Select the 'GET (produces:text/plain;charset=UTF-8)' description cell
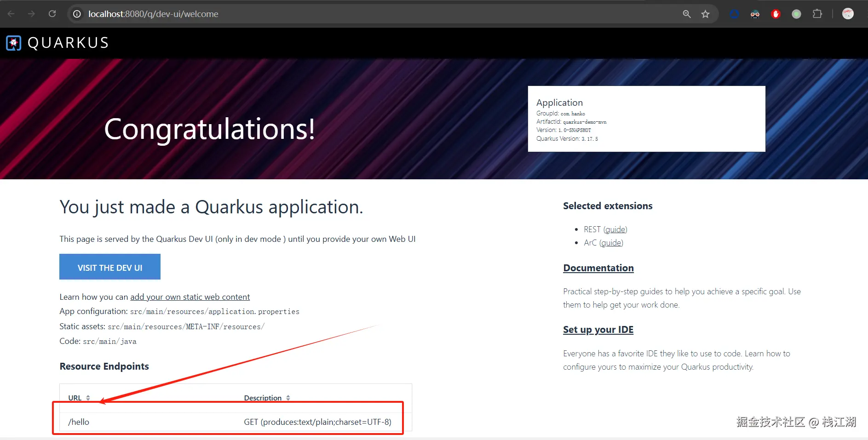 pos(317,422)
